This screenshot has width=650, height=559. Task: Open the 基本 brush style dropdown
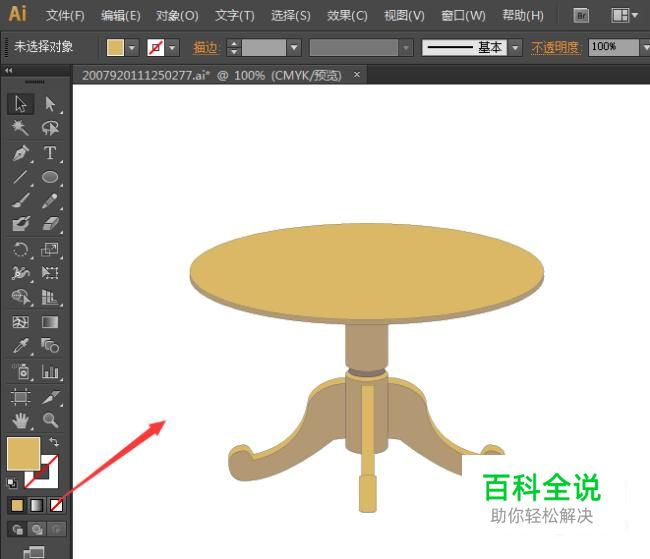pos(515,48)
